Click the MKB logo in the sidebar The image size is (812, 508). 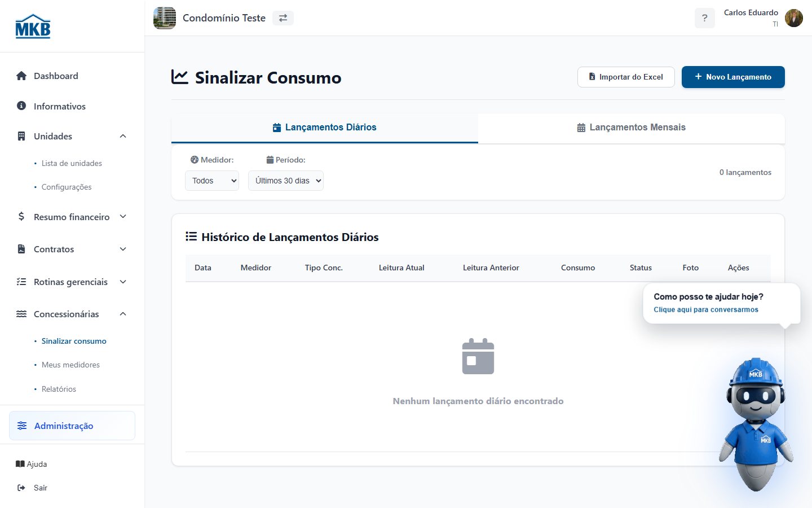(x=33, y=26)
